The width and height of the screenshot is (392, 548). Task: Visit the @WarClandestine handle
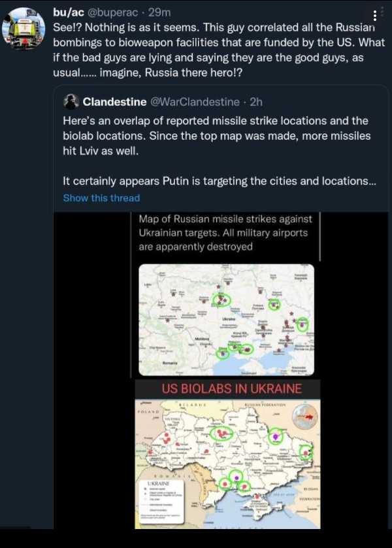[x=195, y=102]
